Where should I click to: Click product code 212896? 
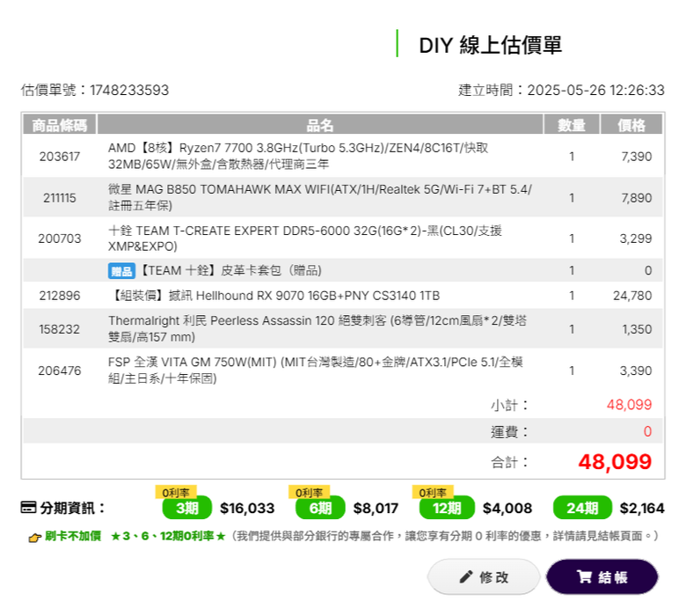[60, 296]
